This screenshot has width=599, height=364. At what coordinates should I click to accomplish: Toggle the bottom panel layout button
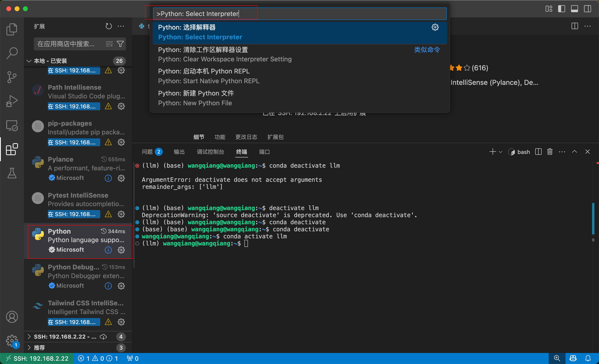[574, 9]
